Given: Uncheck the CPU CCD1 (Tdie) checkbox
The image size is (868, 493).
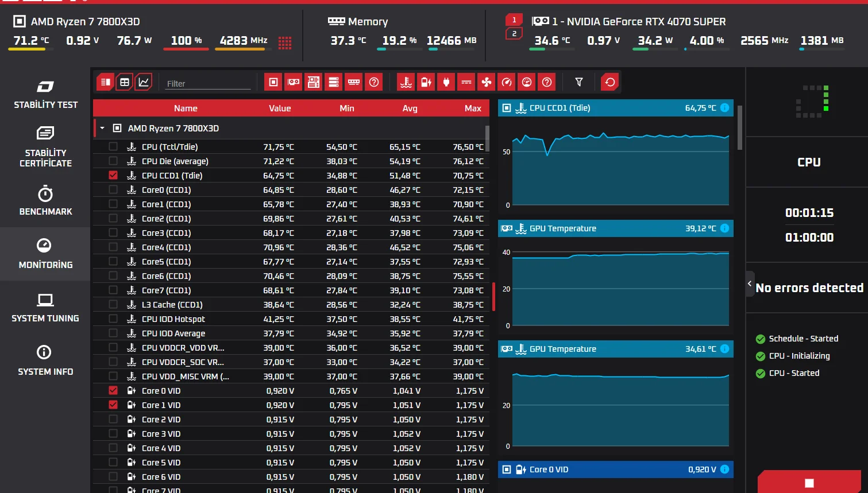Looking at the screenshot, I should [113, 176].
